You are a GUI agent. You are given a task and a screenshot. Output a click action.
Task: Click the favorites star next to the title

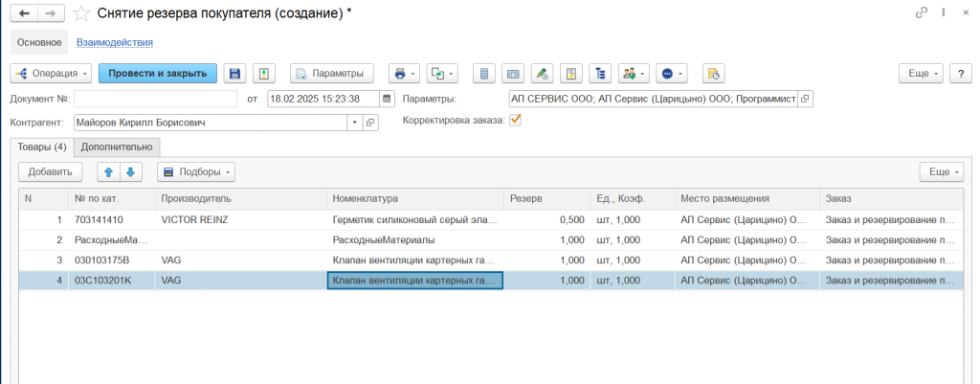[x=82, y=12]
